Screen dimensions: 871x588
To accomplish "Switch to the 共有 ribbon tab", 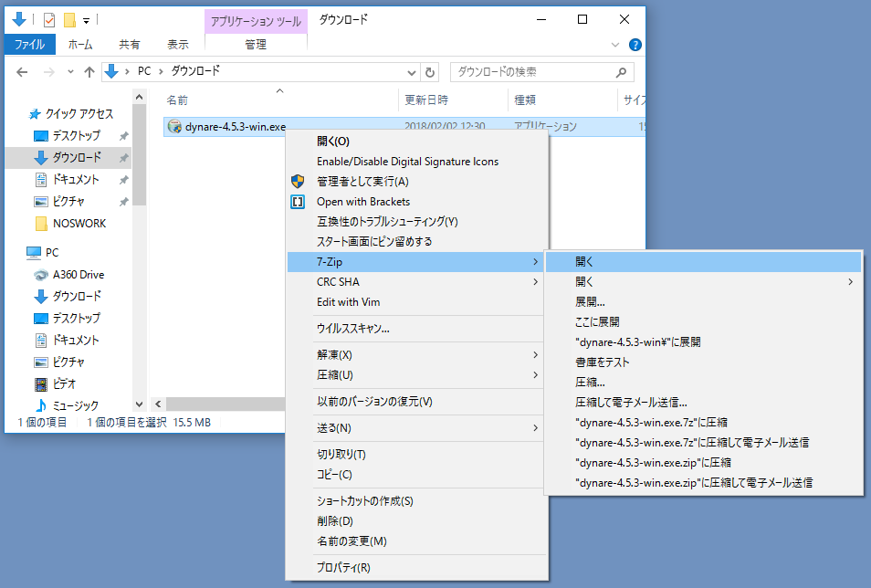I will coord(130,45).
